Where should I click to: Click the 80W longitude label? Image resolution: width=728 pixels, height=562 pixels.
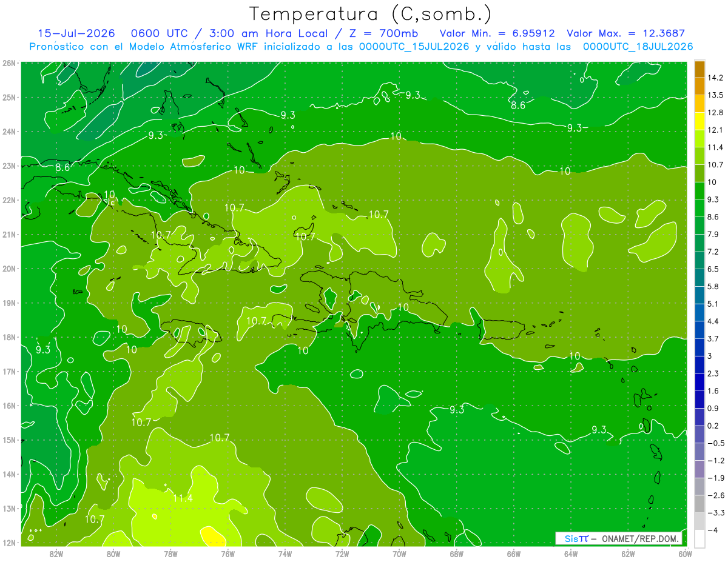pos(113,554)
